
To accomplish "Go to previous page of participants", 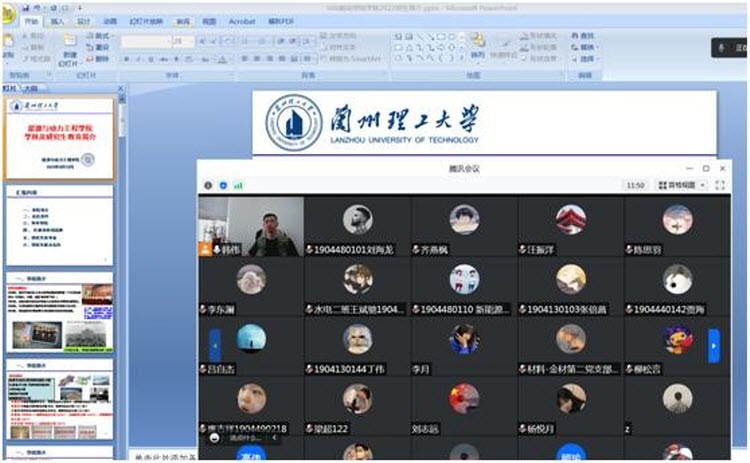I will [215, 345].
